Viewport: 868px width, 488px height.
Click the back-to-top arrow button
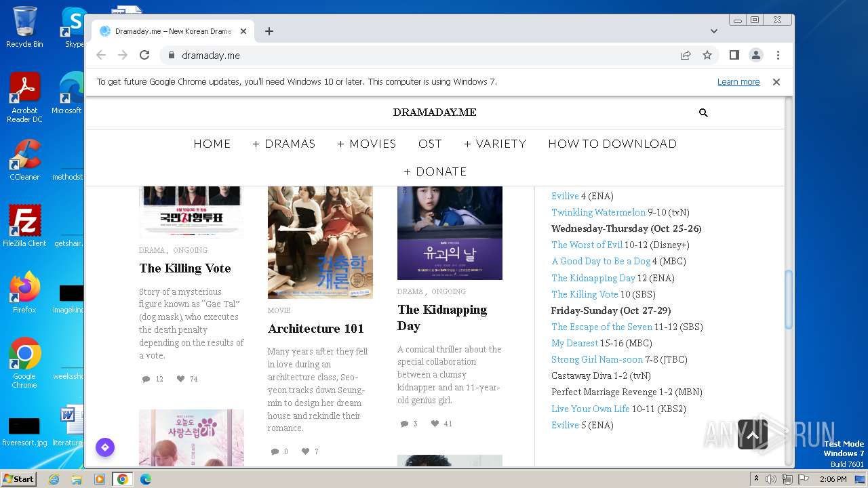click(x=753, y=435)
